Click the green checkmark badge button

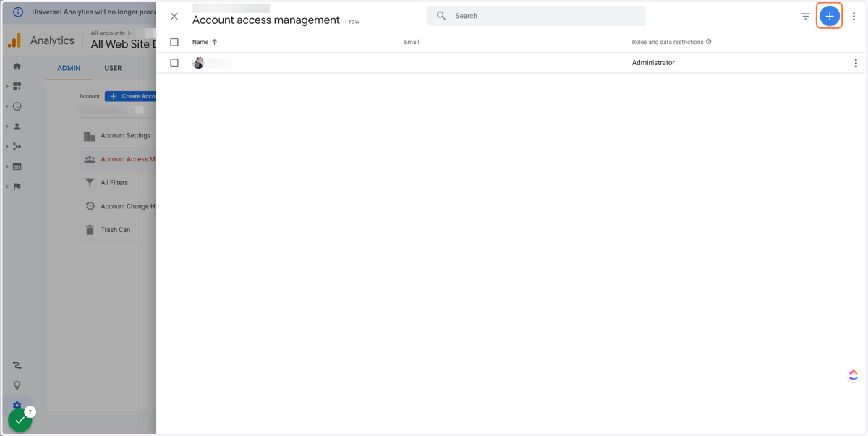pos(20,420)
